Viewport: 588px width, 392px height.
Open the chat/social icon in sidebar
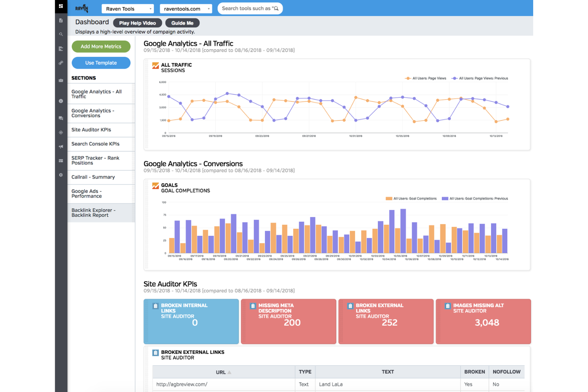pyautogui.click(x=61, y=118)
